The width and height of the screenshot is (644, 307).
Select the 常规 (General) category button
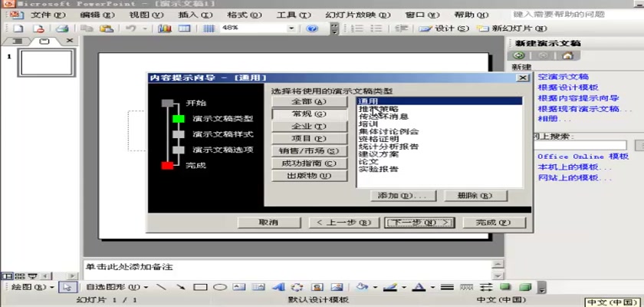[310, 114]
